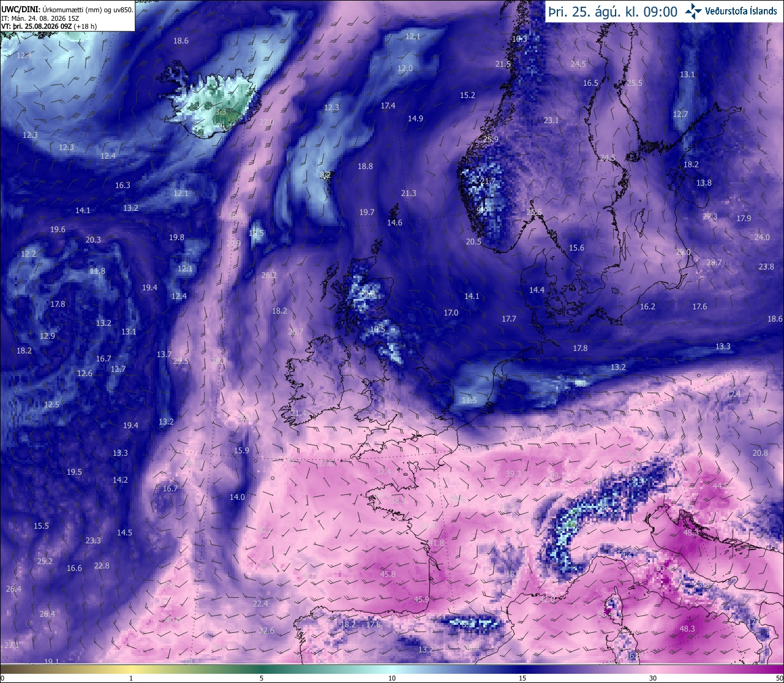The image size is (784, 683).
Task: Select the Þri. 25. ágú. kl. 09:00 header
Action: 613,12
